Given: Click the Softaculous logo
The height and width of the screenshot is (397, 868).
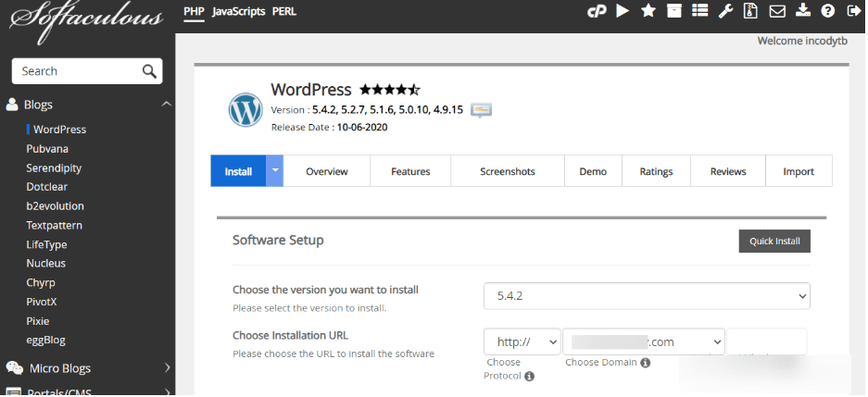Looking at the screenshot, I should click(86, 21).
